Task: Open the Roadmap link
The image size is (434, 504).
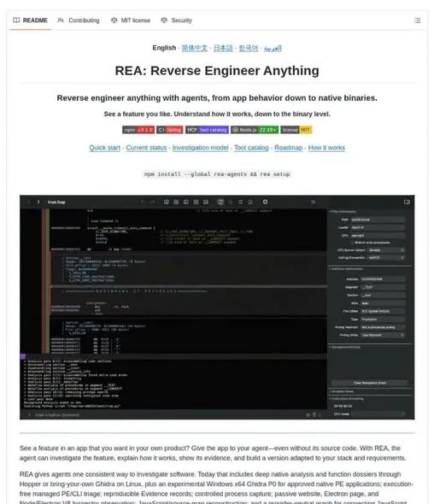Action: click(289, 148)
